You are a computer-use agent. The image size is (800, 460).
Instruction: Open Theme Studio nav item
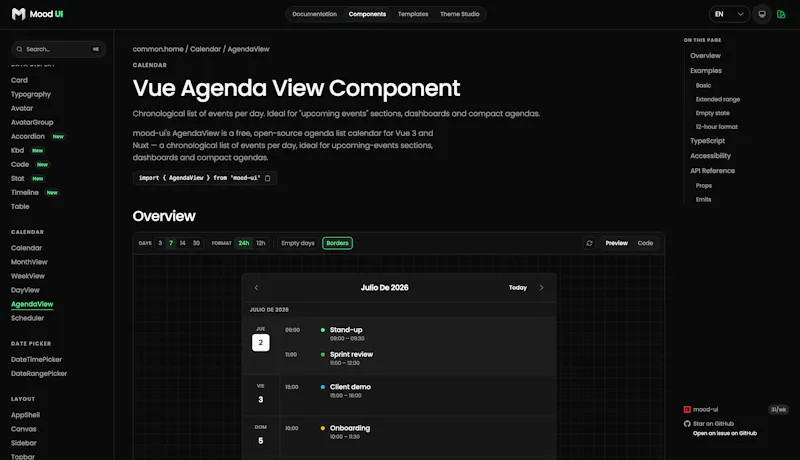click(x=460, y=14)
